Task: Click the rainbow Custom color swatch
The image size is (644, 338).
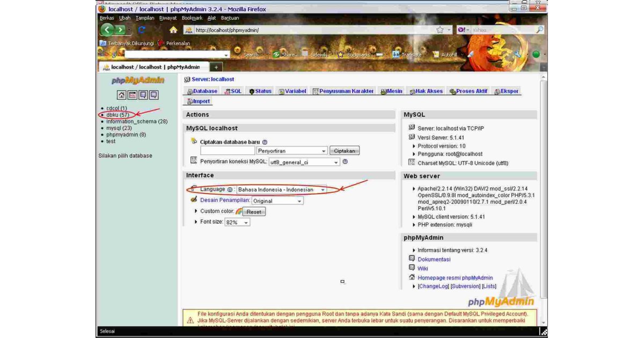Action: [238, 211]
